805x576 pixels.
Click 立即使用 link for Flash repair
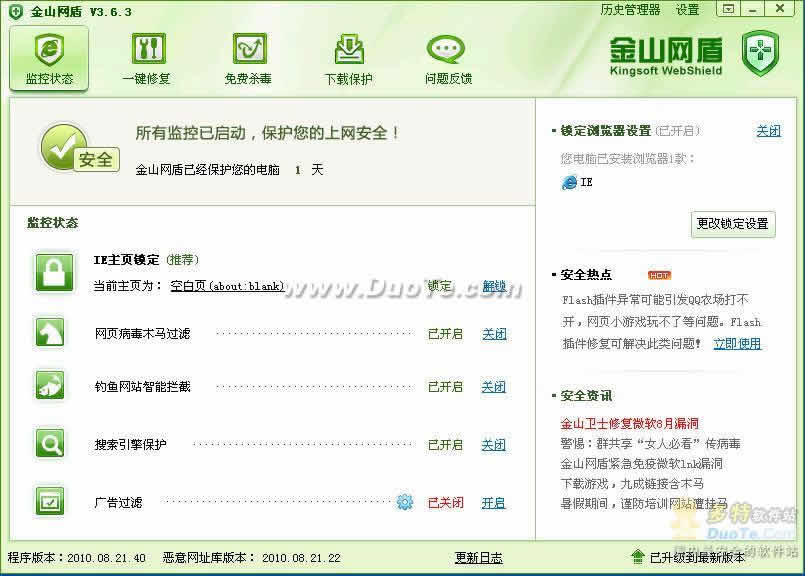(x=737, y=343)
